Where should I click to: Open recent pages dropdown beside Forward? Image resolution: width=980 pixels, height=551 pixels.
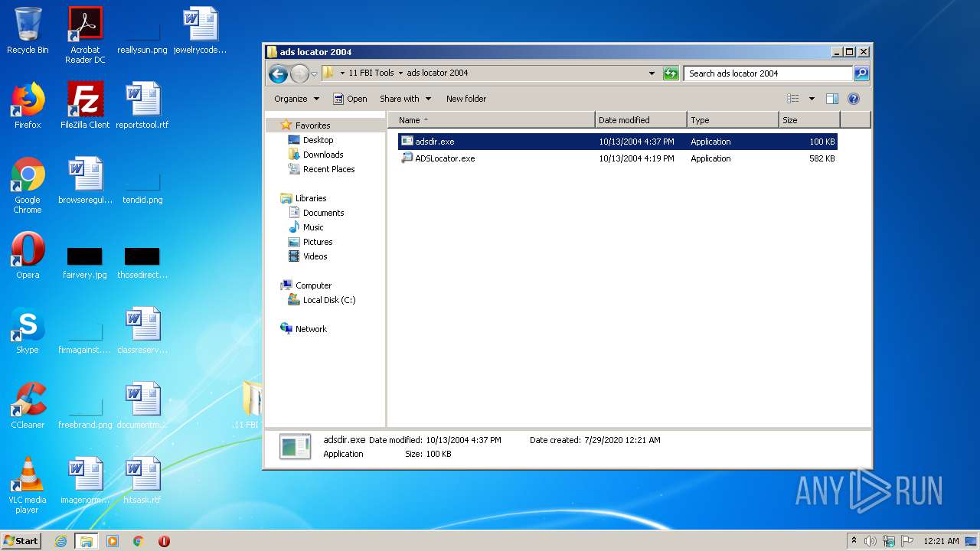[x=314, y=74]
